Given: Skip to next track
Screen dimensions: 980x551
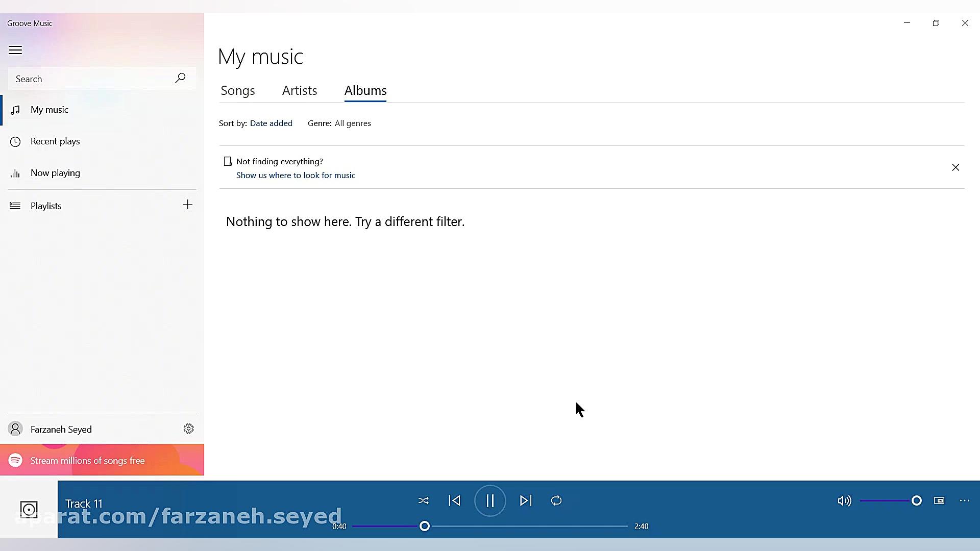Looking at the screenshot, I should [526, 501].
